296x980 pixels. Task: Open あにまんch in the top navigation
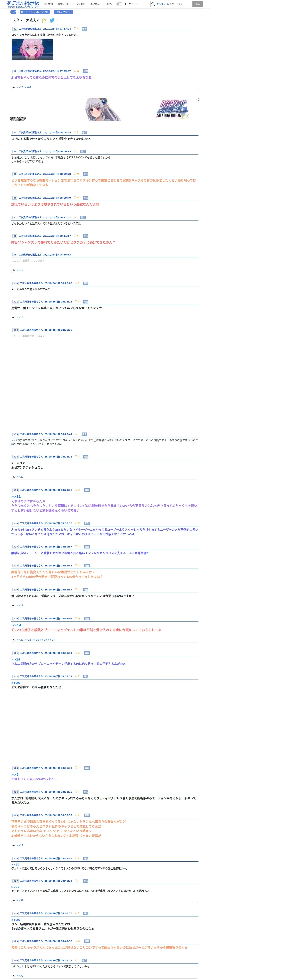click(x=96, y=4)
